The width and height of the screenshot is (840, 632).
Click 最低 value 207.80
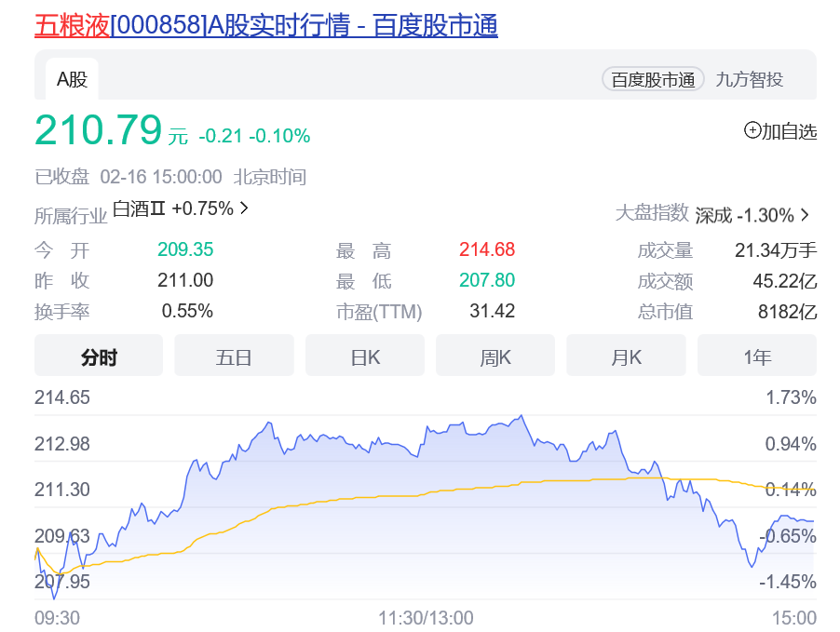pos(487,280)
